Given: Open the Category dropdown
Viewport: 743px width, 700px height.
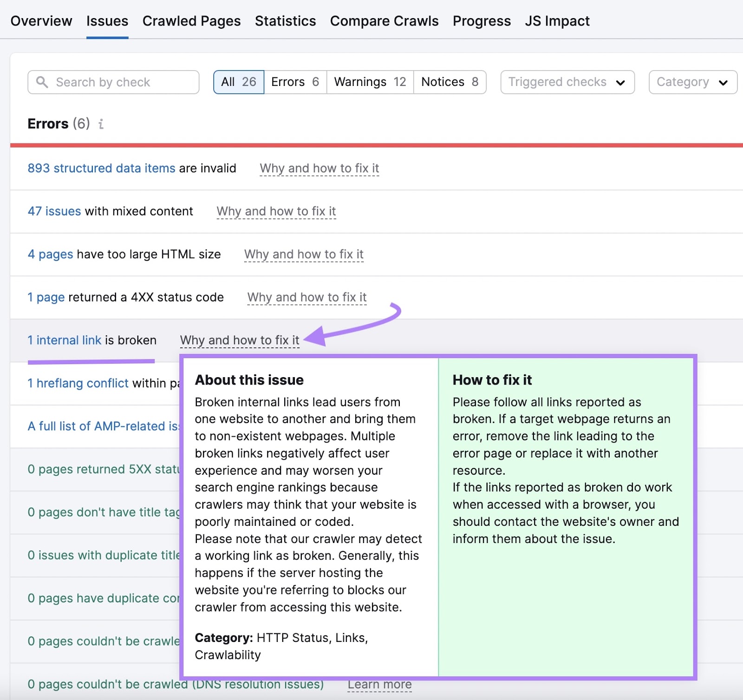Looking at the screenshot, I should pos(693,82).
